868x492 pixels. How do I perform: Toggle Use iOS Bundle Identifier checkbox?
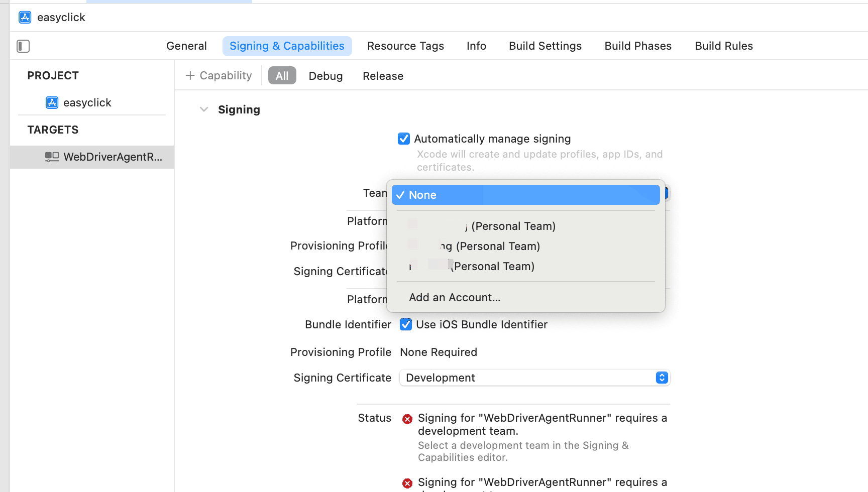click(x=406, y=325)
